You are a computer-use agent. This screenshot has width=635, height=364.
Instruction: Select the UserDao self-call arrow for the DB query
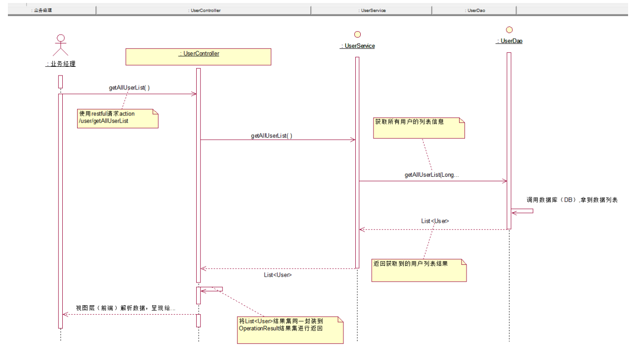point(522,211)
